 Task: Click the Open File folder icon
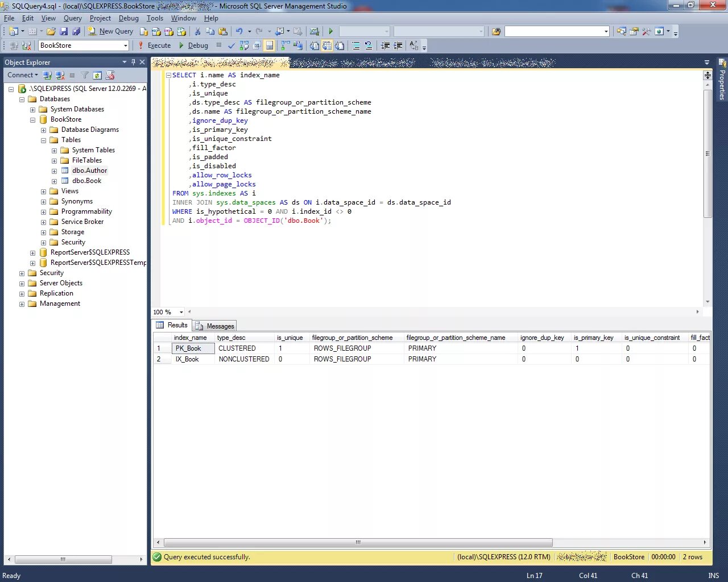(51, 31)
